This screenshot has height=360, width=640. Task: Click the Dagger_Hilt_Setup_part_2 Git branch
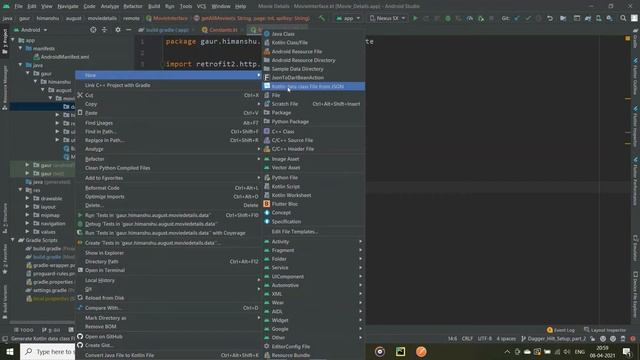[553, 339]
